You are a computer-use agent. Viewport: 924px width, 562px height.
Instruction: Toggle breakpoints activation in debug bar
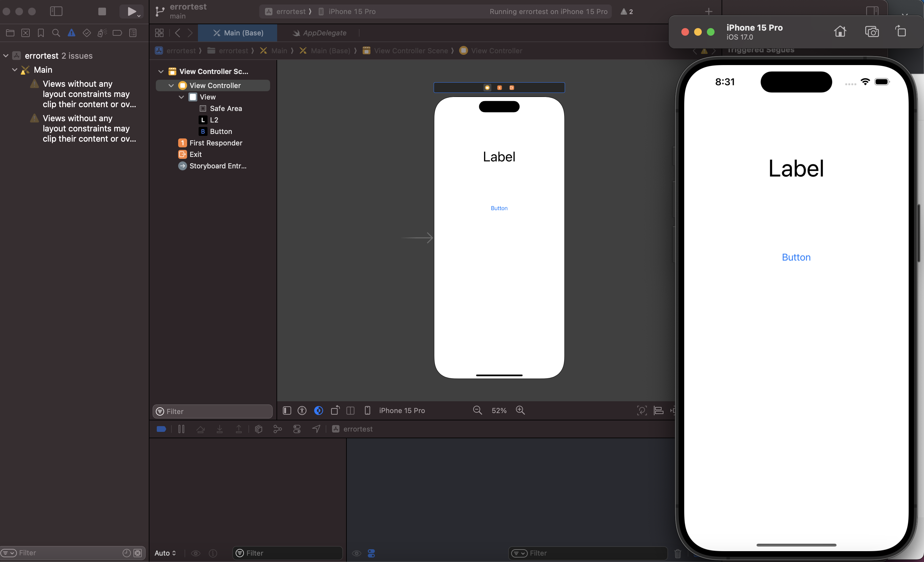(x=161, y=429)
